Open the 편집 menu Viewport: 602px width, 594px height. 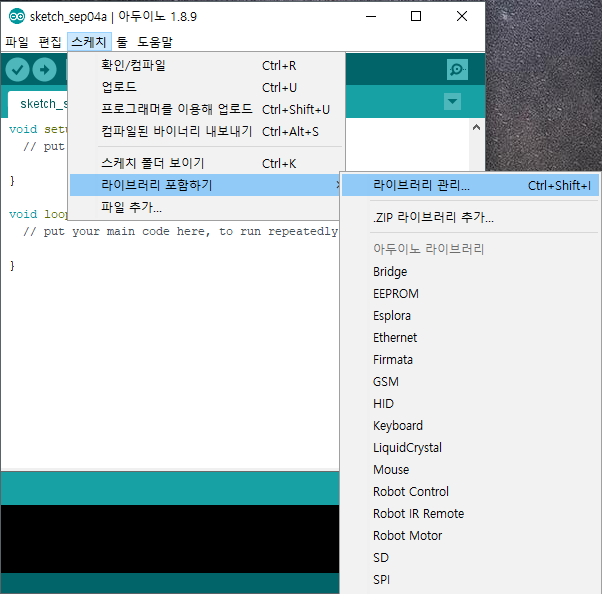[50, 42]
